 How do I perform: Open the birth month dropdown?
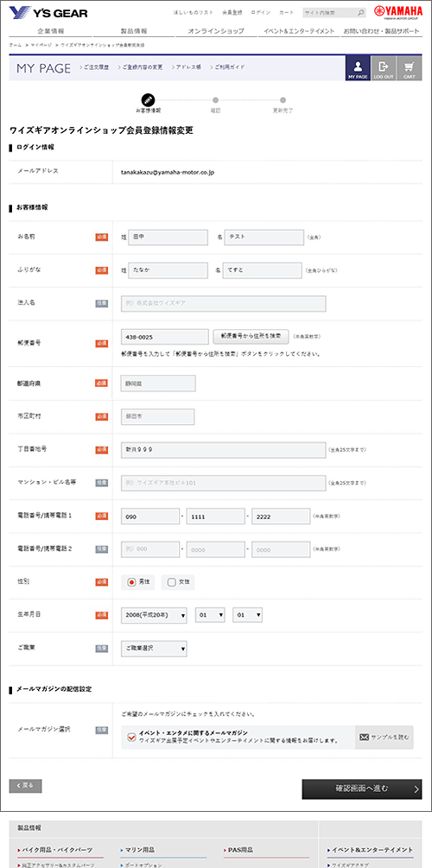[210, 615]
